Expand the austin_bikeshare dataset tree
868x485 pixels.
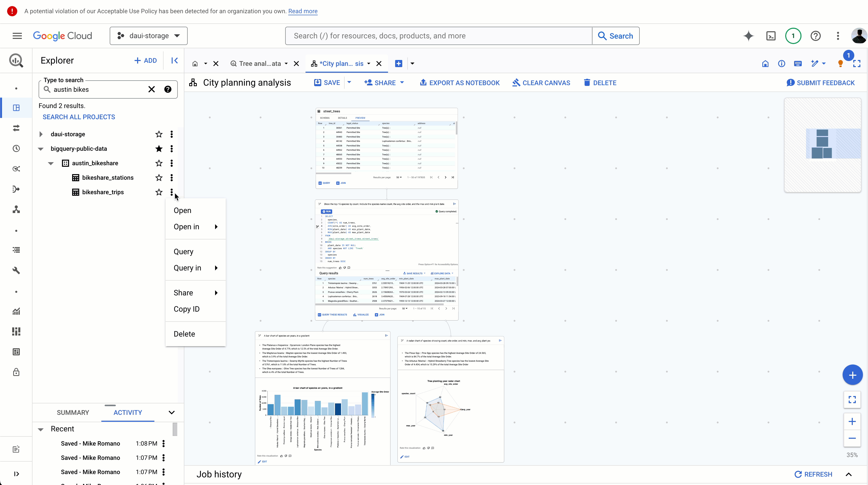tap(51, 163)
